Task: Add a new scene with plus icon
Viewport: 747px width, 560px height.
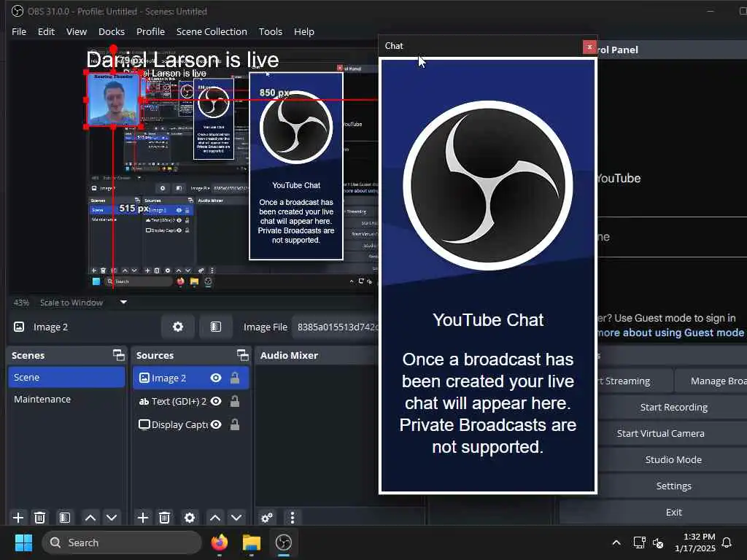Action: coord(18,517)
